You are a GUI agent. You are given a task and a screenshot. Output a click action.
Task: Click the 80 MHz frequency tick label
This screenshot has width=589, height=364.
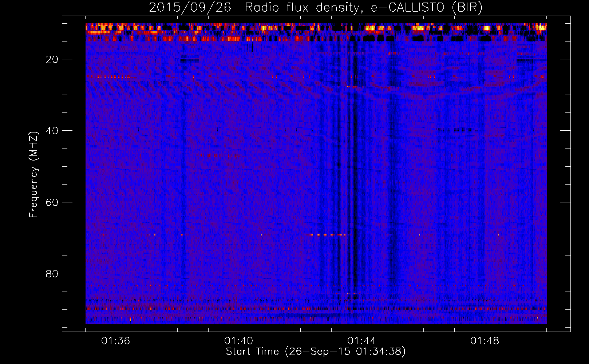tap(52, 274)
